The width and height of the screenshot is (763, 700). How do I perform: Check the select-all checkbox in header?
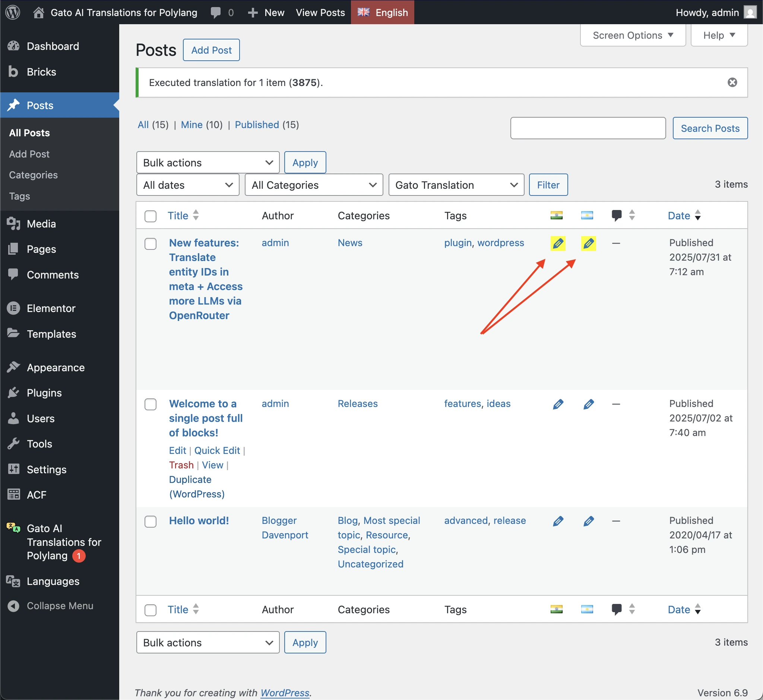pos(151,216)
